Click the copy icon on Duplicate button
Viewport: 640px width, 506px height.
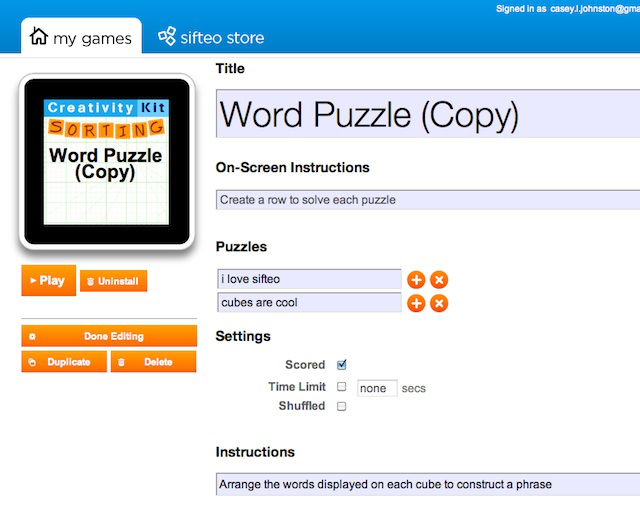[x=32, y=362]
